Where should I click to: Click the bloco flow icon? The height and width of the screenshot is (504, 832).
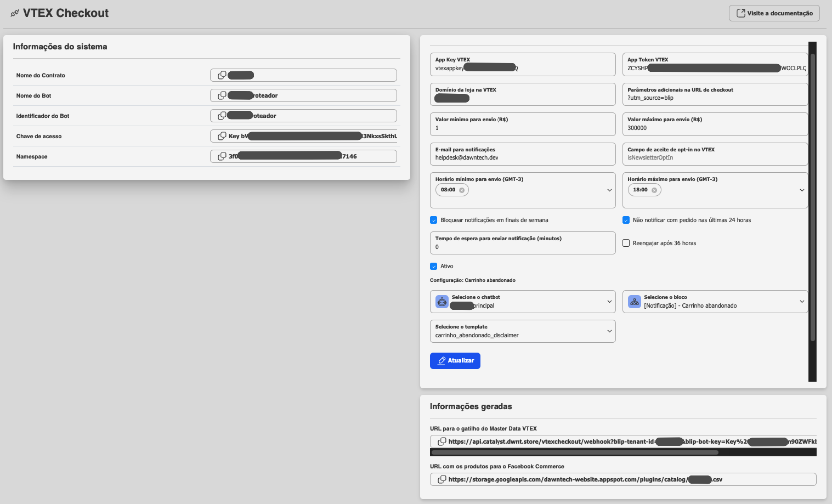click(635, 302)
